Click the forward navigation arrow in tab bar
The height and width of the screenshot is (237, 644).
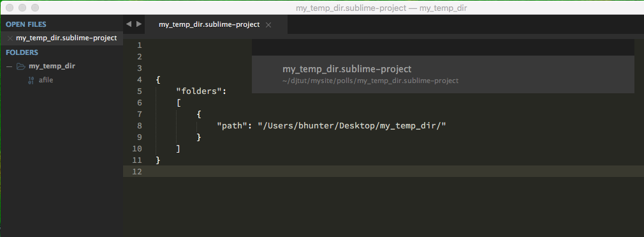pyautogui.click(x=139, y=24)
